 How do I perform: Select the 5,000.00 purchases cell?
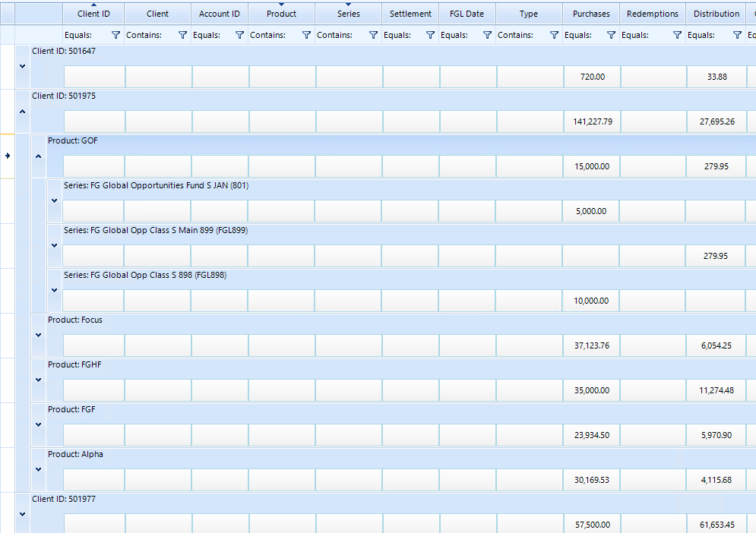pos(590,211)
